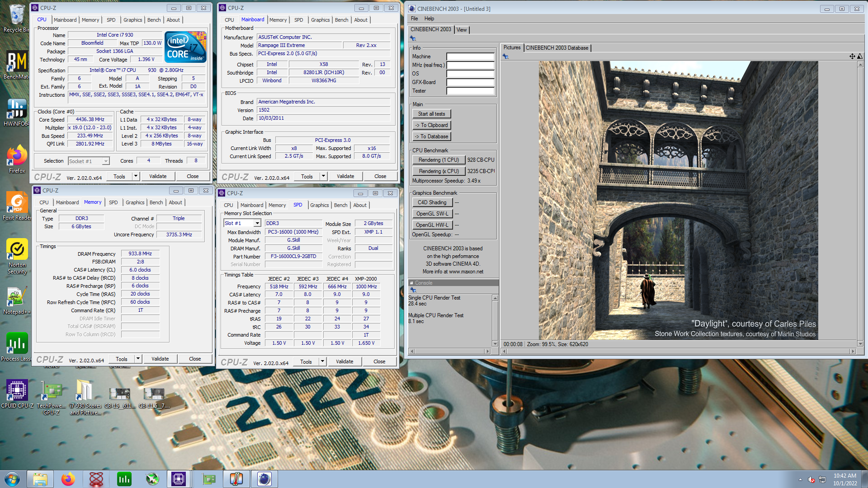The height and width of the screenshot is (488, 868).
Task: Open the Recycle Bin desktop icon
Action: 17,18
